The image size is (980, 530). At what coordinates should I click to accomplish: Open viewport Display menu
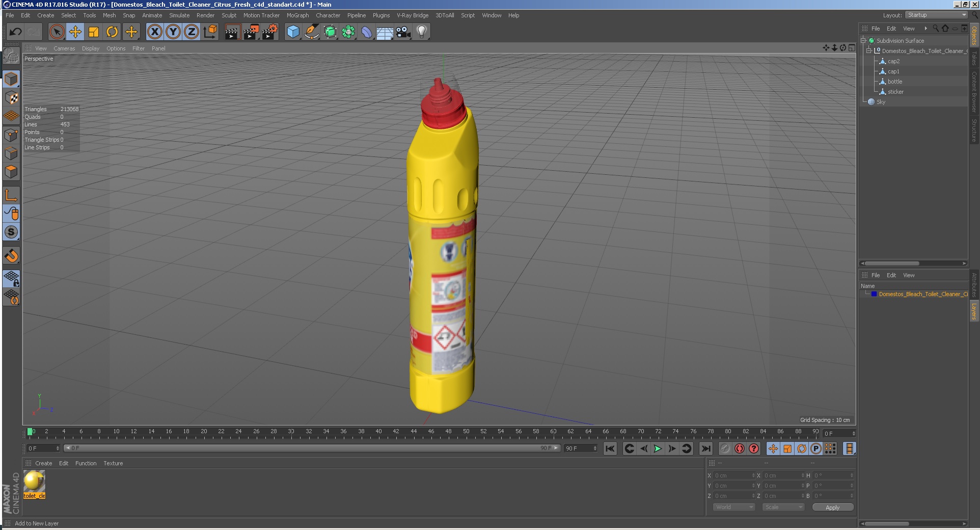coord(91,48)
